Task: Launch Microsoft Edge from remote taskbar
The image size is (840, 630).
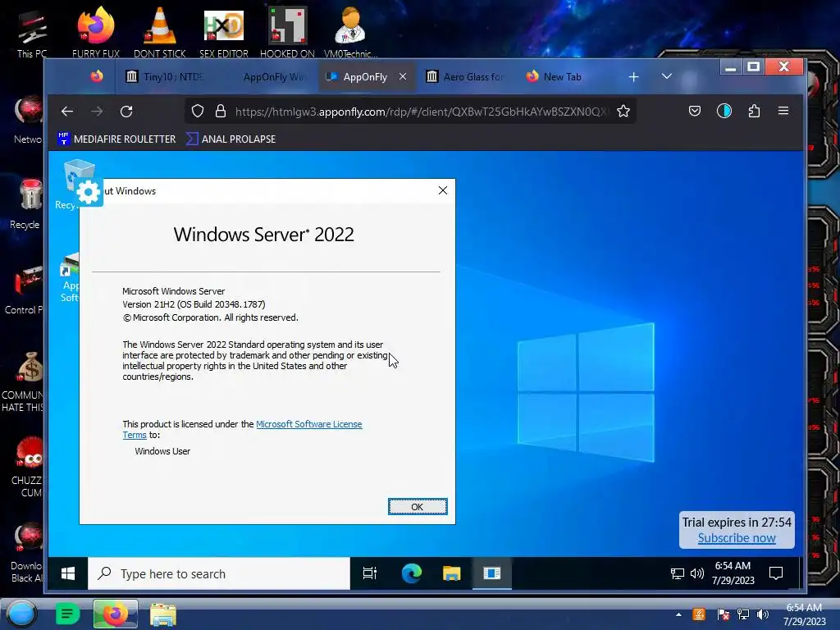Action: click(412, 573)
